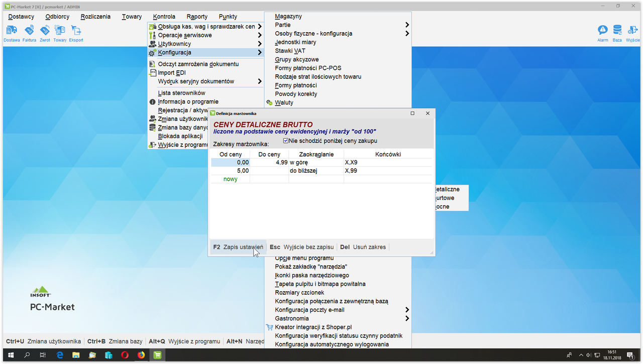Click the X,99 końcówki cell
The image size is (643, 364).
coord(388,171)
